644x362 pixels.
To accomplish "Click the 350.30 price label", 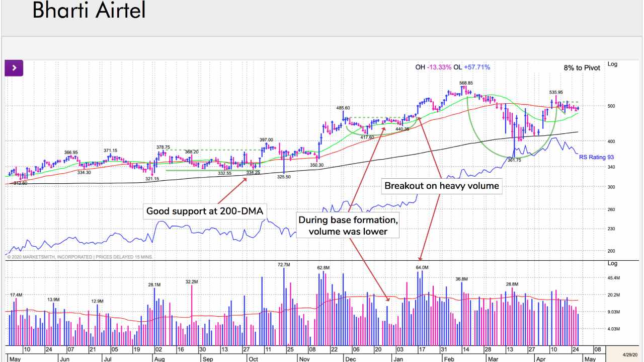I will (316, 165).
